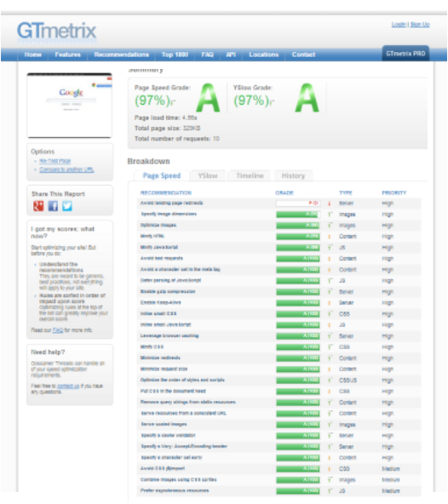The height and width of the screenshot is (504, 448).
Task: Open the FAQ link in scores panel
Action: click(x=58, y=330)
